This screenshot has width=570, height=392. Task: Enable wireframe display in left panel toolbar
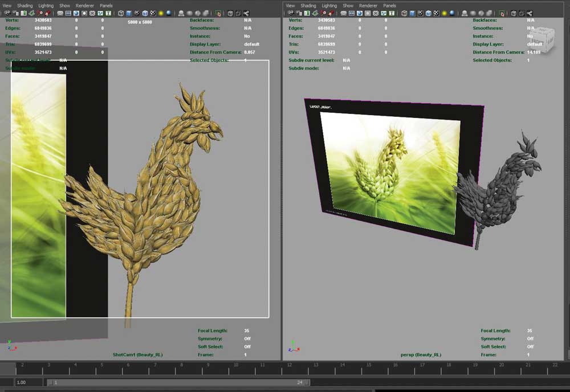coord(121,13)
